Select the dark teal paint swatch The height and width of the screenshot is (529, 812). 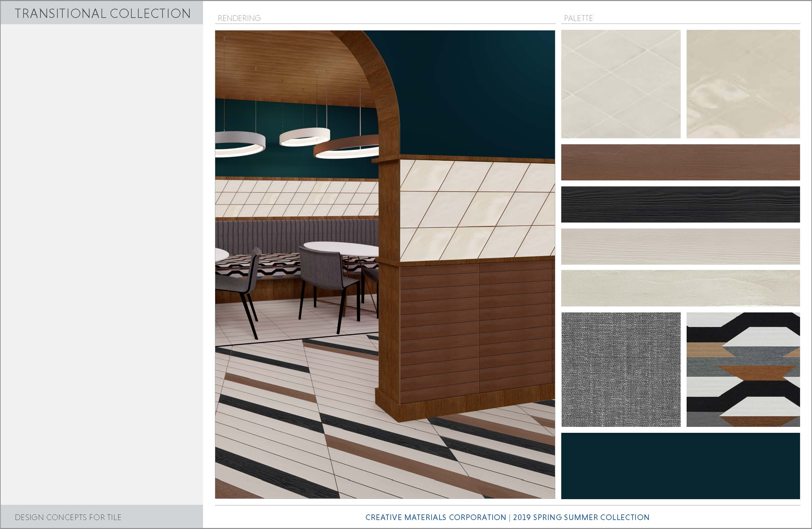click(x=680, y=466)
